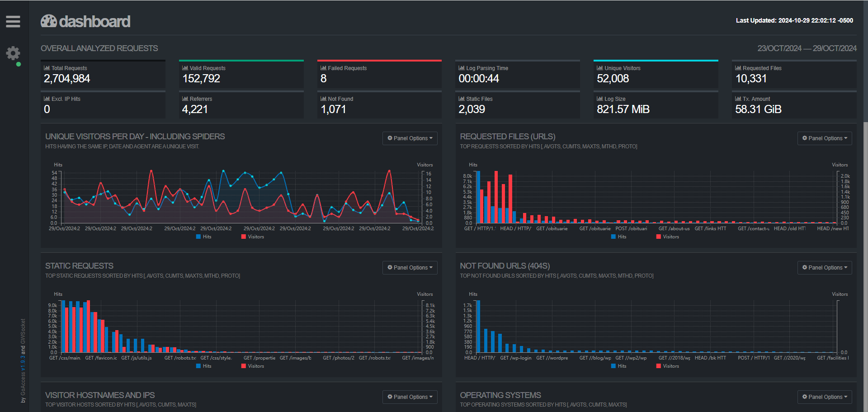The height and width of the screenshot is (412, 868).
Task: Click the Not Found value 1,071
Action: click(333, 109)
